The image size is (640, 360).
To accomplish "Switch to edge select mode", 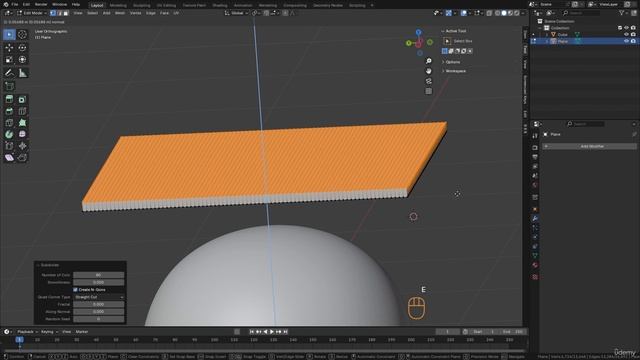I will click(x=60, y=13).
